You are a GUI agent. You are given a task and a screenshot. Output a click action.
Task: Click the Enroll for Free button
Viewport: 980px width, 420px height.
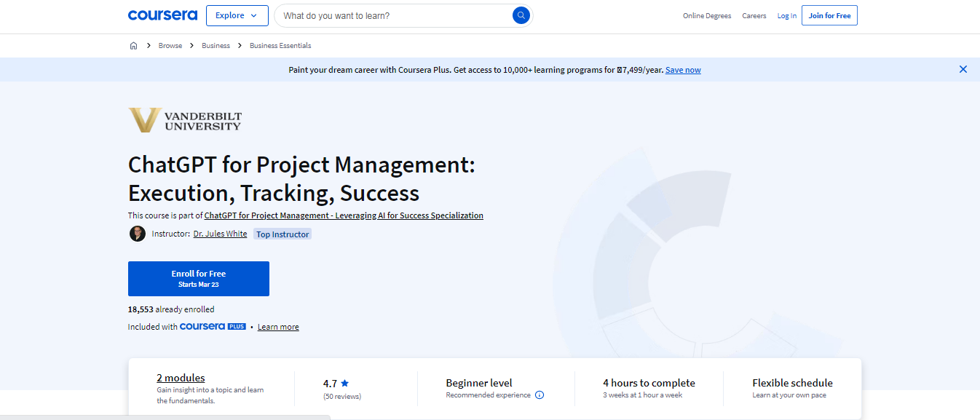198,279
